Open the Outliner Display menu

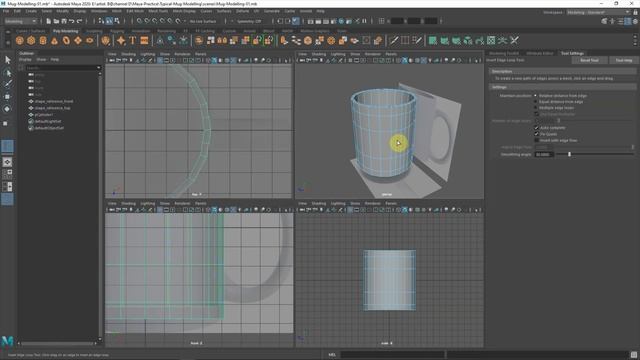[x=25, y=60]
